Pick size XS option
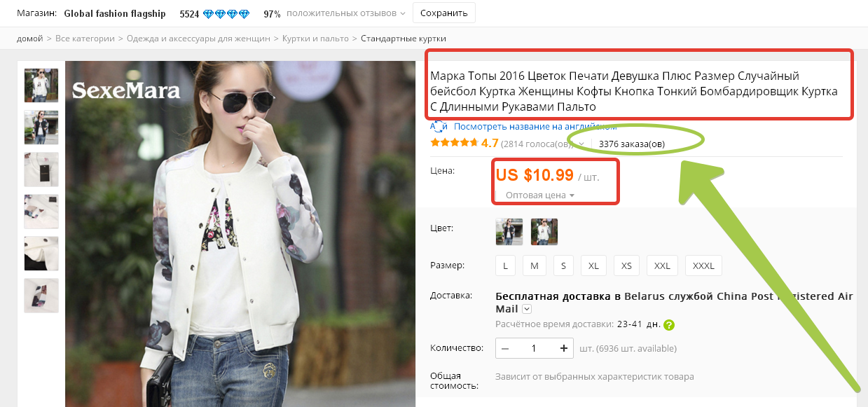Image resolution: width=868 pixels, height=407 pixels. coord(626,266)
